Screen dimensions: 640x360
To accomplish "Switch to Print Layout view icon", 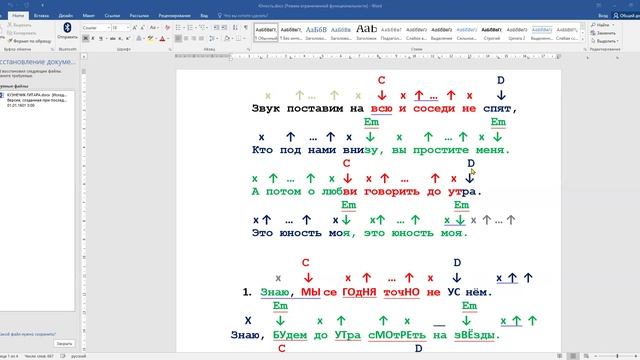I will coord(573,356).
